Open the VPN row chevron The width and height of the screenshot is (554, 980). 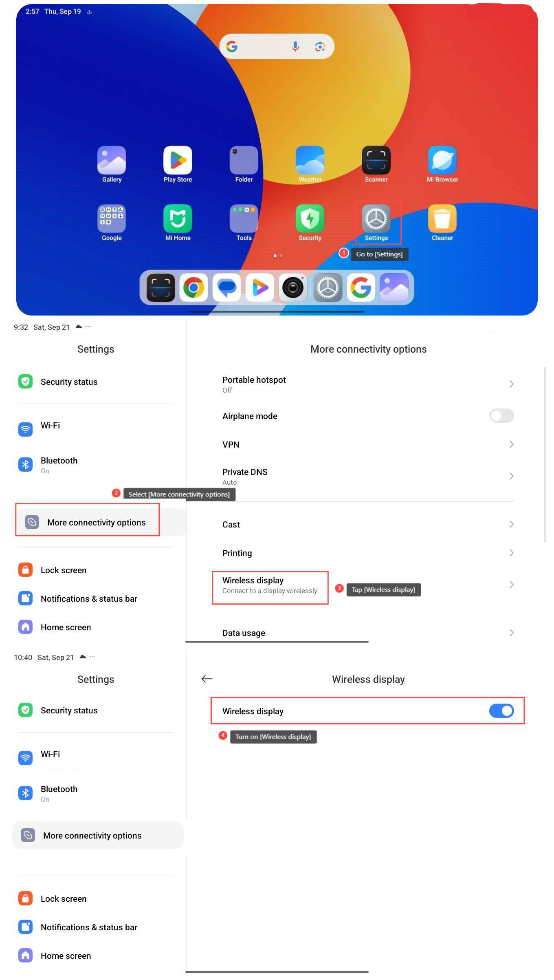tap(511, 444)
